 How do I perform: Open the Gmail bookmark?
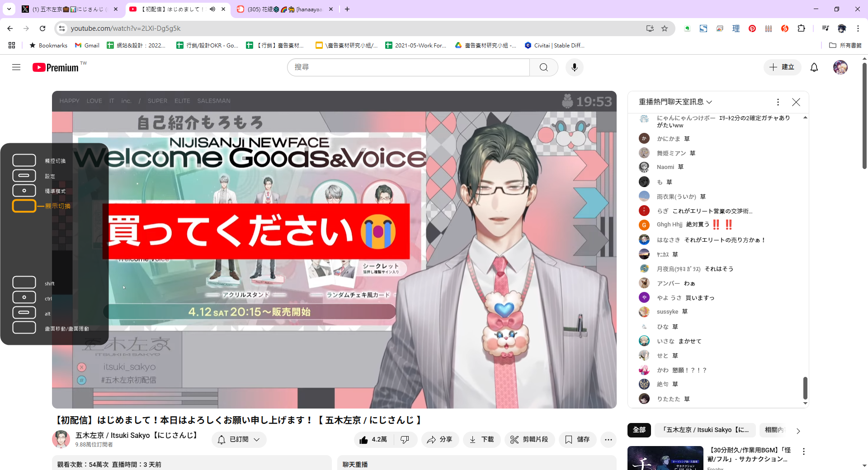tap(87, 45)
